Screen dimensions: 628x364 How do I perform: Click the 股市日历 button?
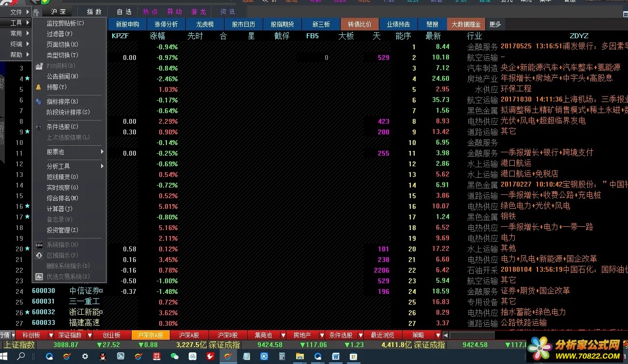[243, 24]
